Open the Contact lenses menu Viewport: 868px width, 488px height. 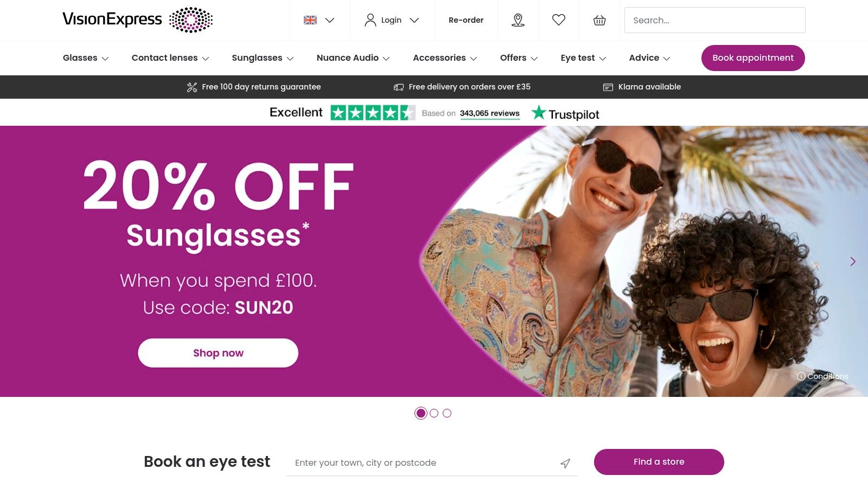coord(170,58)
